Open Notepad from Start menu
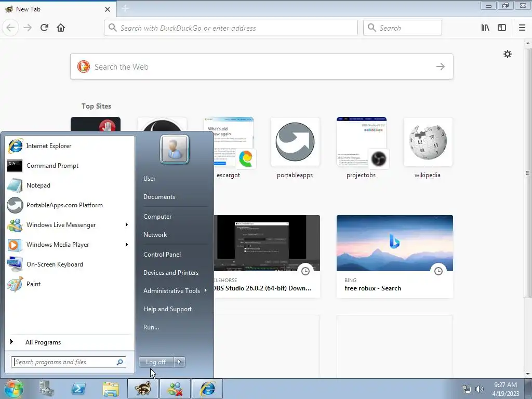Image resolution: width=532 pixels, height=399 pixels. pos(70,185)
